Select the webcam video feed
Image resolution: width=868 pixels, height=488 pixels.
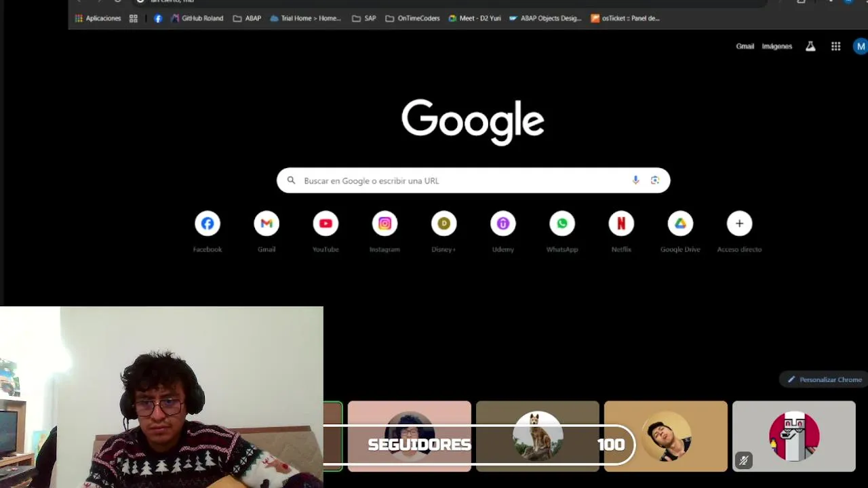pos(161,397)
